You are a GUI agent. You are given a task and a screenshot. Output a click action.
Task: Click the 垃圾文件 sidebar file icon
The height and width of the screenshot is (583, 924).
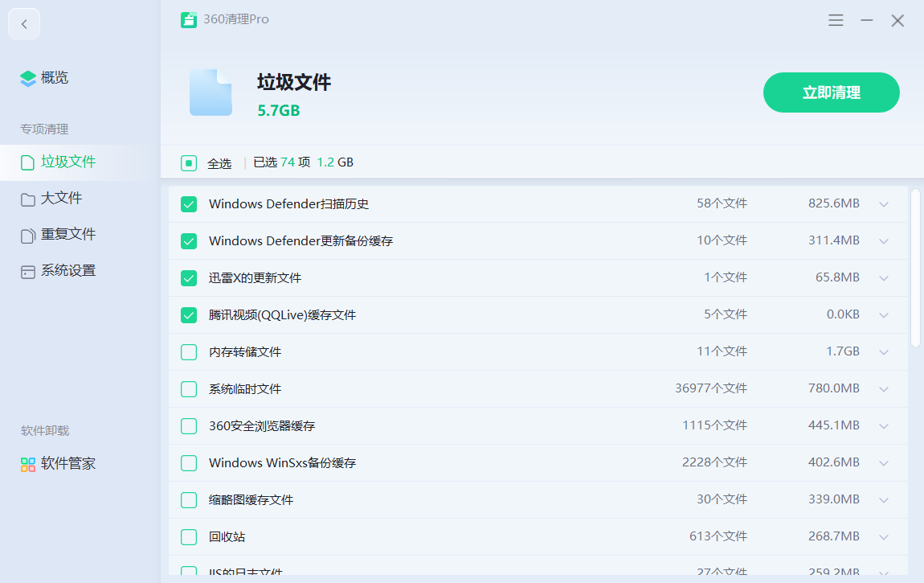[x=27, y=162]
